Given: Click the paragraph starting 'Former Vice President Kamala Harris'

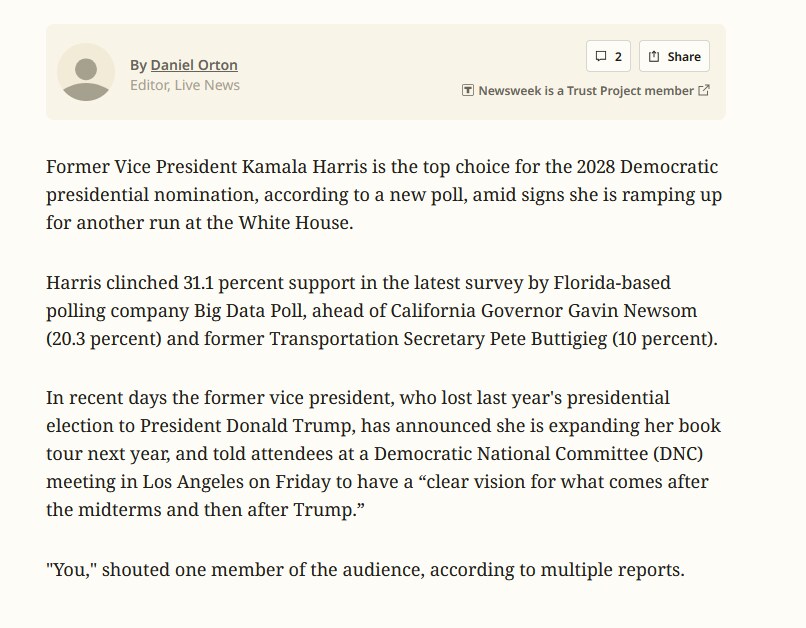Looking at the screenshot, I should 384,194.
